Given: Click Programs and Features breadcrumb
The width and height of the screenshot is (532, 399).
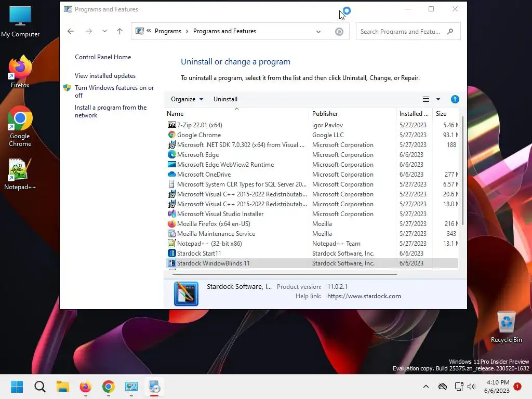Looking at the screenshot, I should pyautogui.click(x=224, y=31).
